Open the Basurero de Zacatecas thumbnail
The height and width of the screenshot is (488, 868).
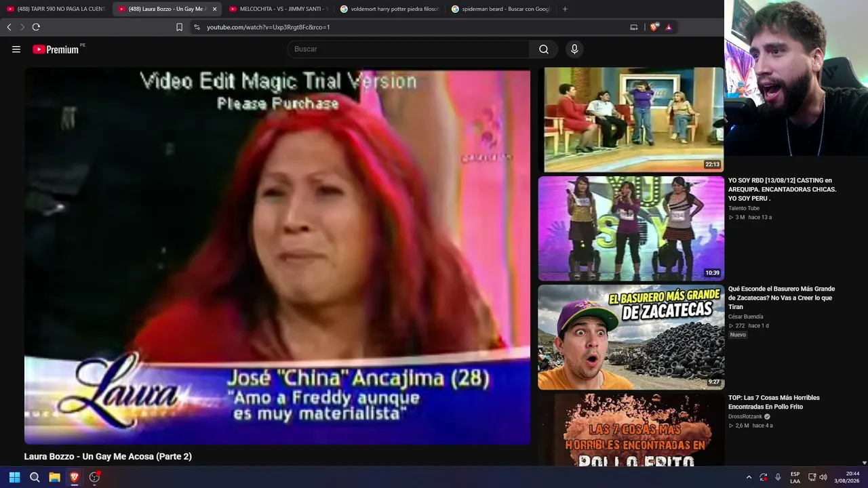[x=631, y=338]
